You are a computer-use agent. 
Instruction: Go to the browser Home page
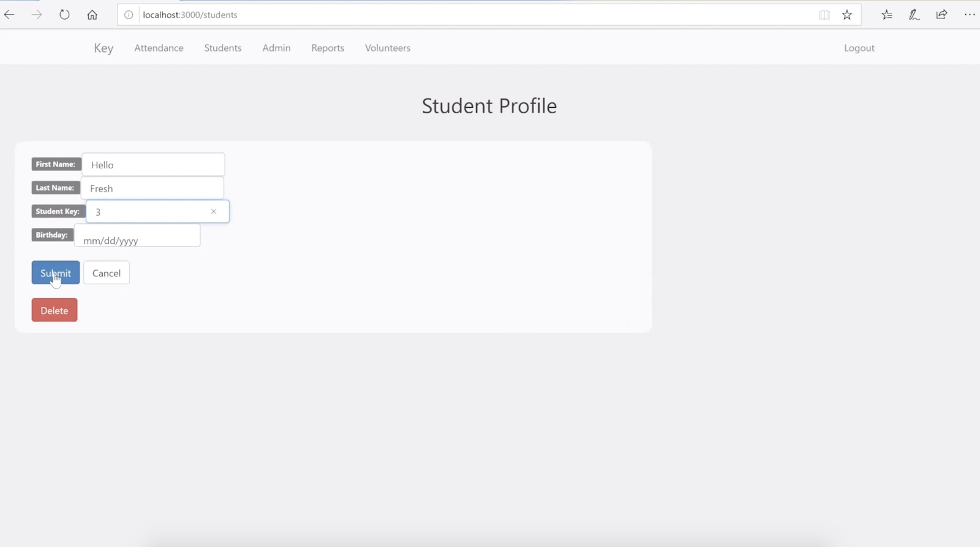(92, 15)
